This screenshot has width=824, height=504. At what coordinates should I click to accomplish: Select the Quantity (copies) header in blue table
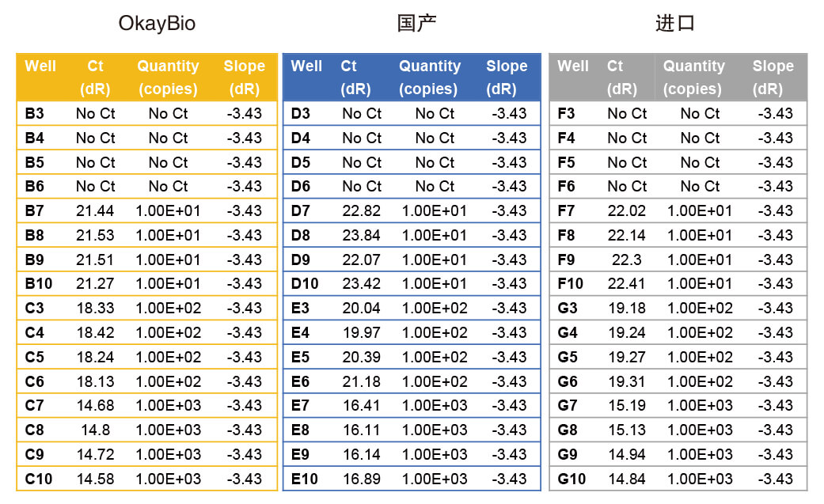pyautogui.click(x=429, y=78)
